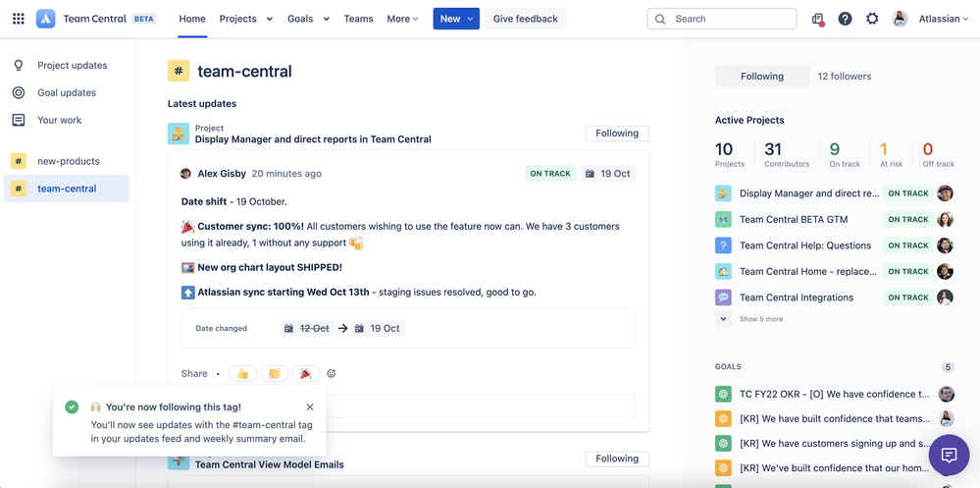Click Alex Gisby's avatar in update
Image resolution: width=980 pixels, height=488 pixels.
(x=185, y=173)
